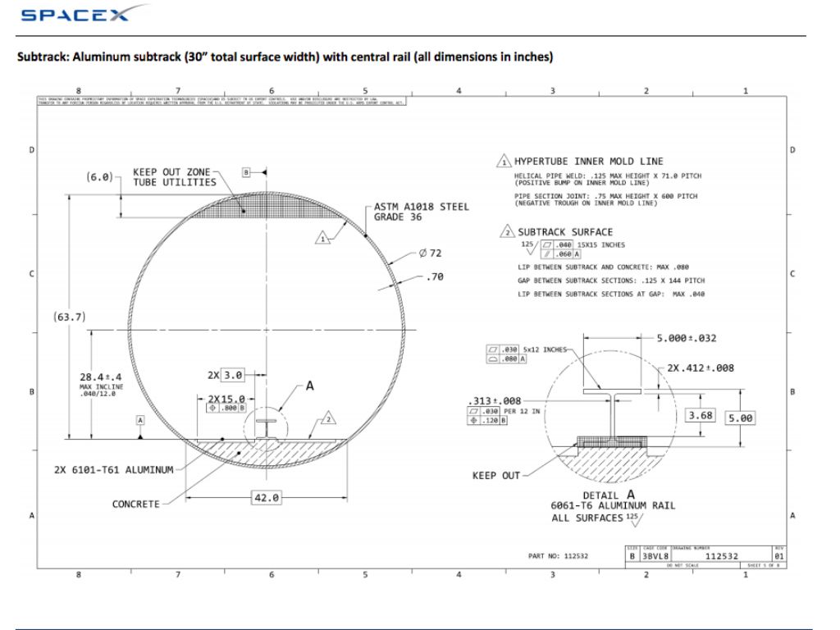Click the 'GRADE 36' text
The image size is (840, 630).
coord(398,217)
